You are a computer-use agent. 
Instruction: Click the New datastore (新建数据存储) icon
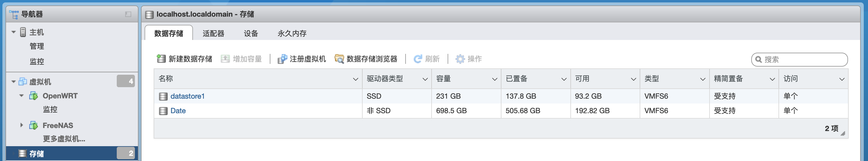point(161,59)
